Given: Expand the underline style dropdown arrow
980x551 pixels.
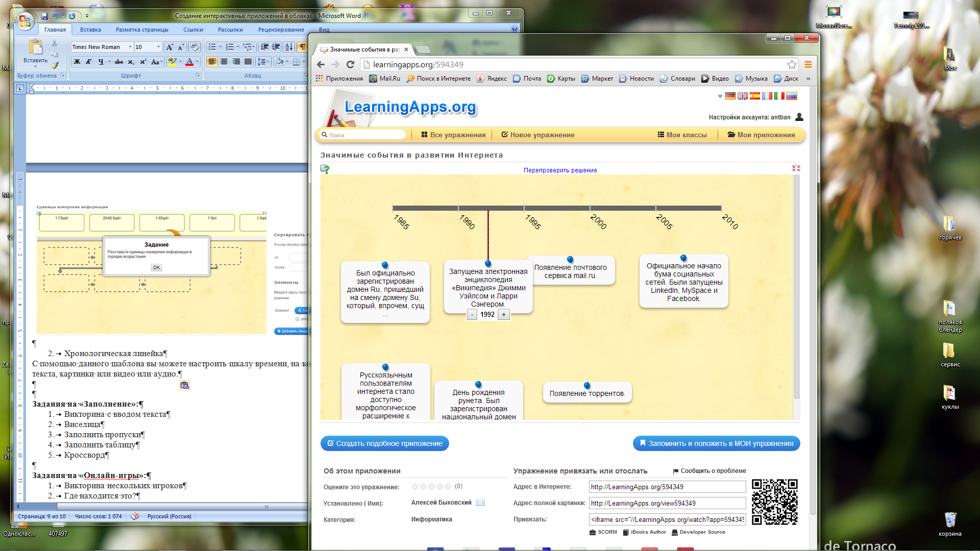Looking at the screenshot, I should point(109,62).
